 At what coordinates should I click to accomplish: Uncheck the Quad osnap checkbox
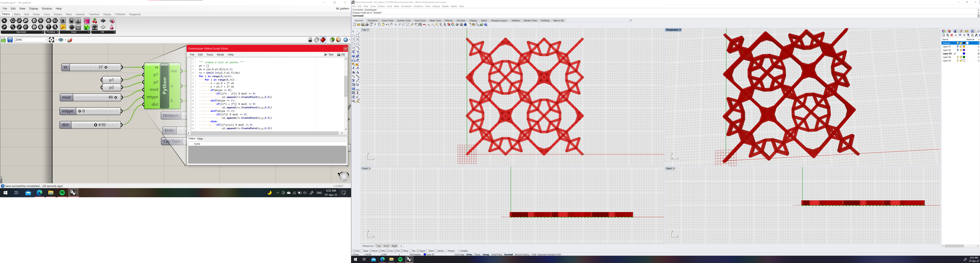coord(418,251)
